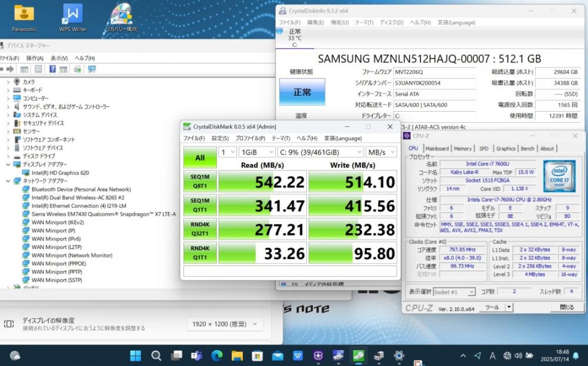Open the Socket #1 selection dropdown in CPU-Z
Image resolution: width=588 pixels, height=366 pixels.
[x=454, y=292]
